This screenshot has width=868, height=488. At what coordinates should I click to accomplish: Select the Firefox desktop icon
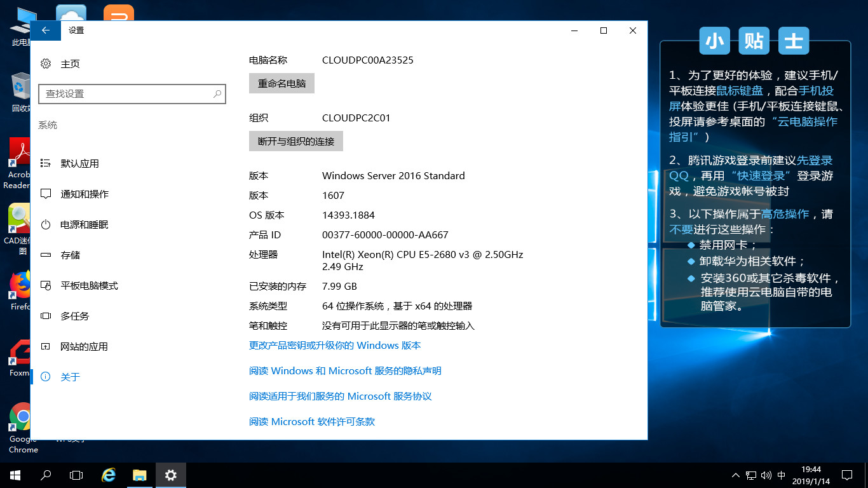tap(20, 292)
